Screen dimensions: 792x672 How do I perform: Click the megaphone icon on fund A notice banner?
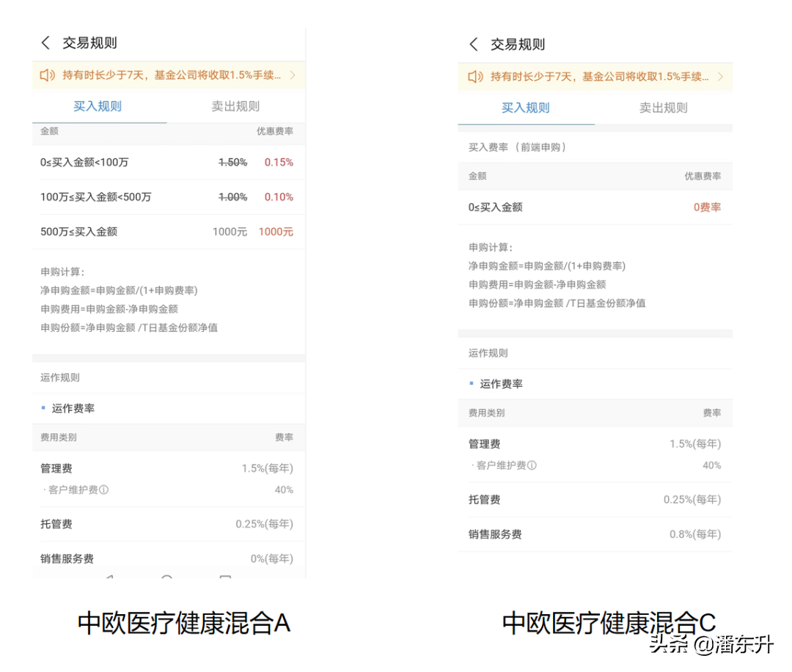click(x=47, y=75)
